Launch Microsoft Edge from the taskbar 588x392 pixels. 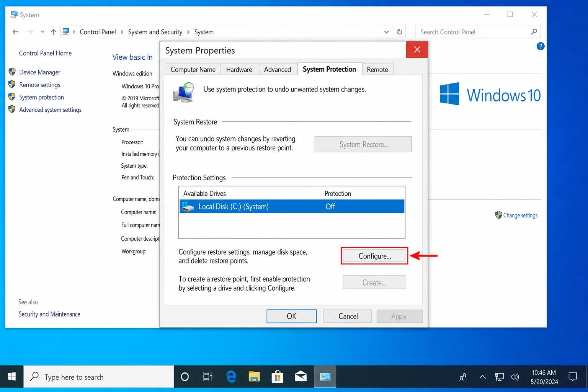tap(231, 377)
